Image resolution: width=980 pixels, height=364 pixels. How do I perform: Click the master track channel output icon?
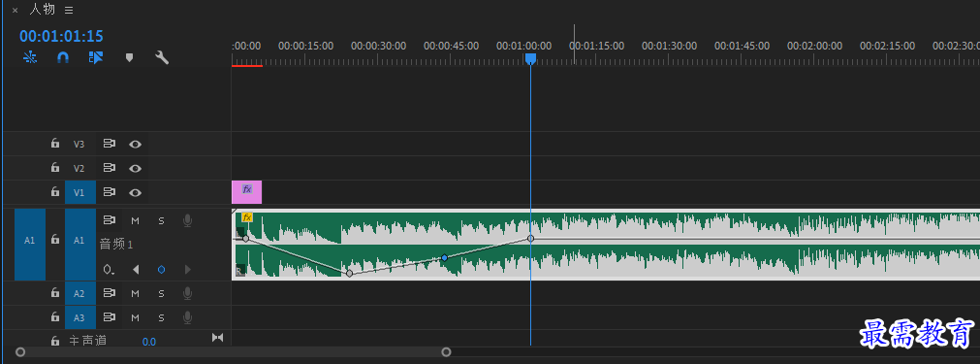click(217, 339)
